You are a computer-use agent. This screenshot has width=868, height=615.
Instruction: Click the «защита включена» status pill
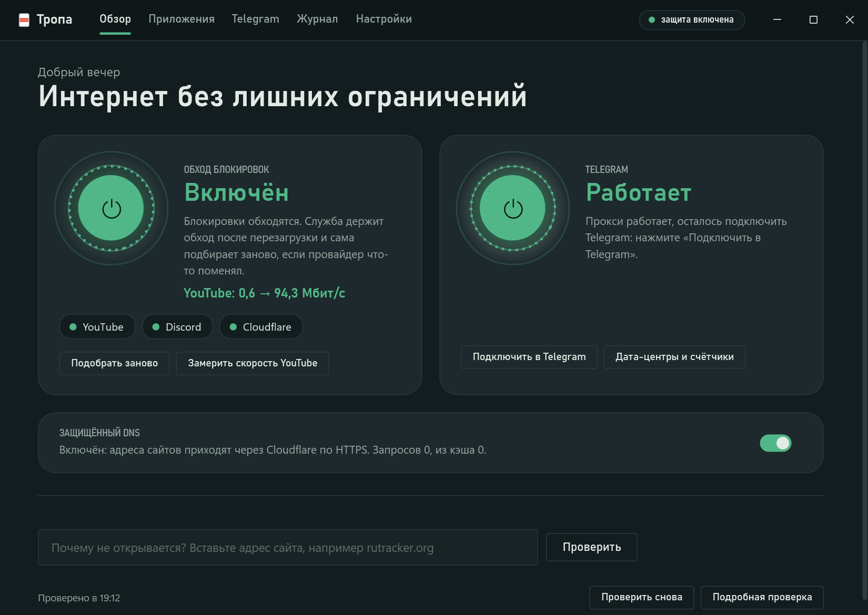pos(692,20)
